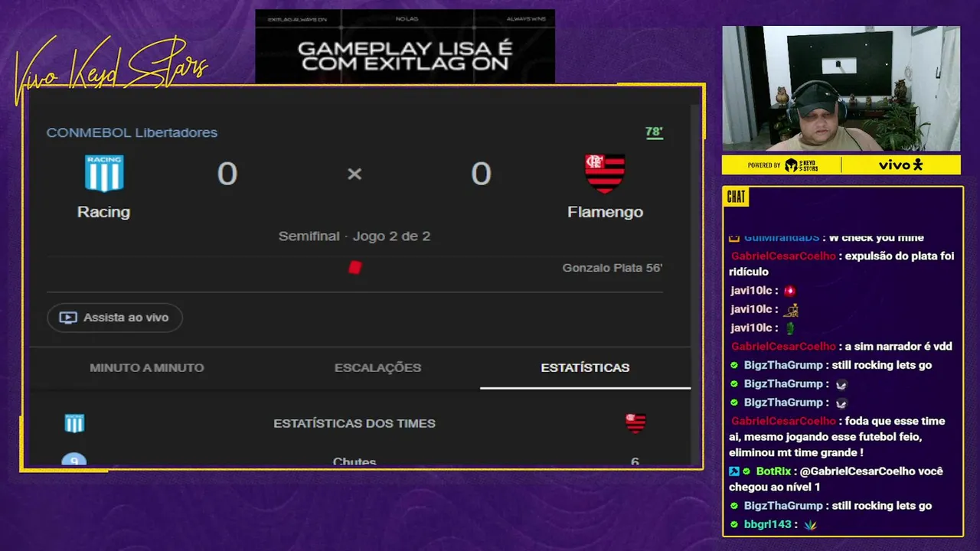Click the 78' match minute indicator
980x551 pixels.
[x=654, y=132]
